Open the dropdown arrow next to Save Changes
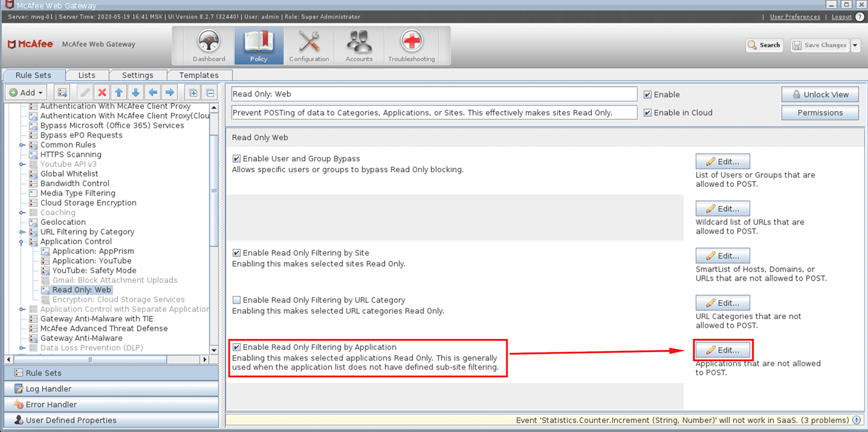Viewport: 868px width, 432px height. [856, 45]
